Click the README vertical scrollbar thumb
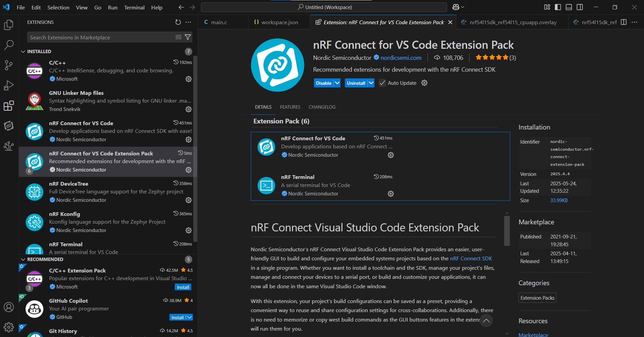Viewport: 644px width, 337px height. tap(507, 231)
